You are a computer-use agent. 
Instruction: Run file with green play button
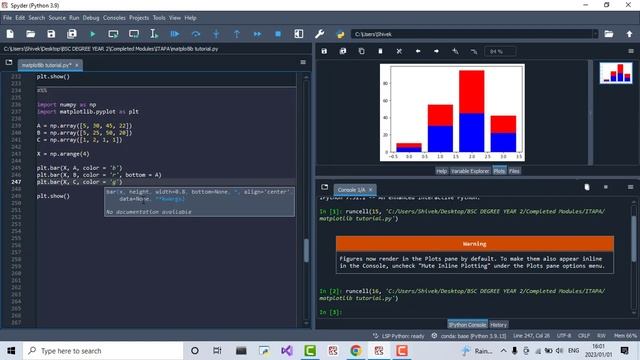point(93,34)
